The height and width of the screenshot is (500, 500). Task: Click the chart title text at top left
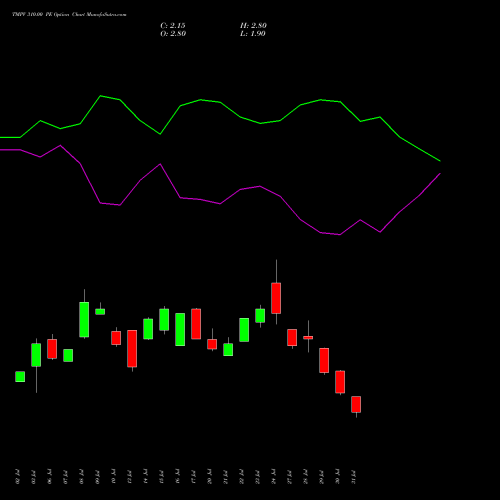click(x=69, y=14)
